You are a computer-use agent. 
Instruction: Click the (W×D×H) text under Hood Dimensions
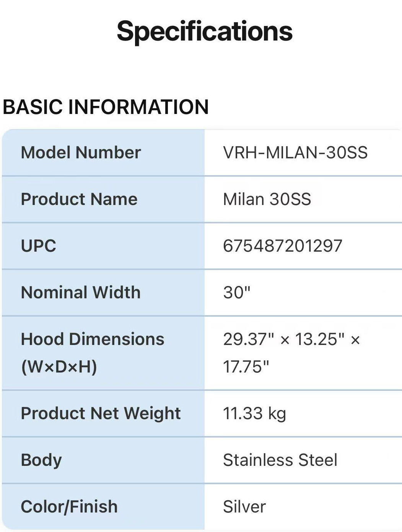(59, 367)
